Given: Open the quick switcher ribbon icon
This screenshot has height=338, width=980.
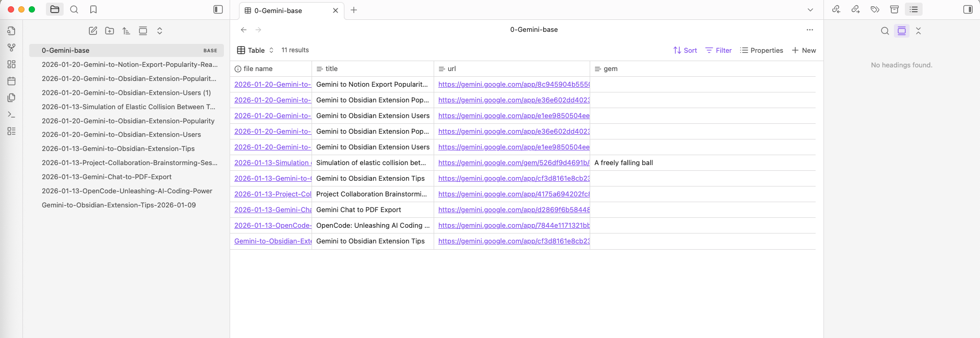Looking at the screenshot, I should (11, 31).
